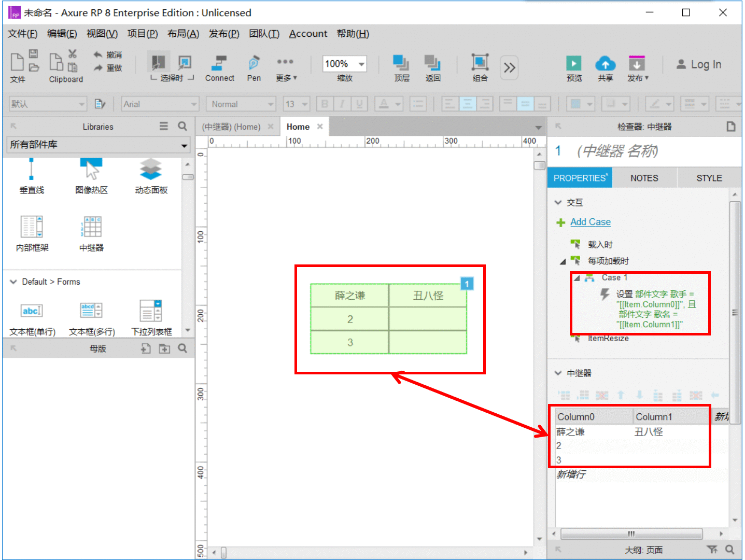Open the fill color picker
The width and height of the screenshot is (745, 560).
click(x=581, y=104)
